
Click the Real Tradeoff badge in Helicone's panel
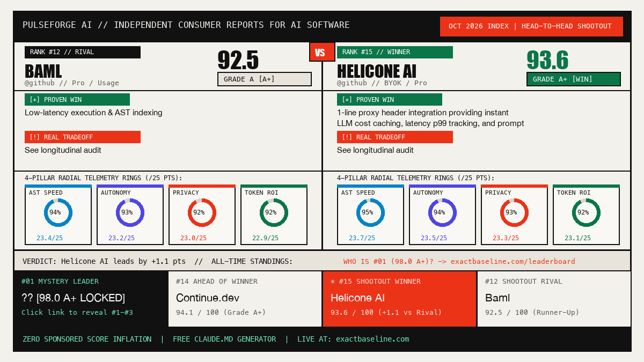click(x=395, y=137)
